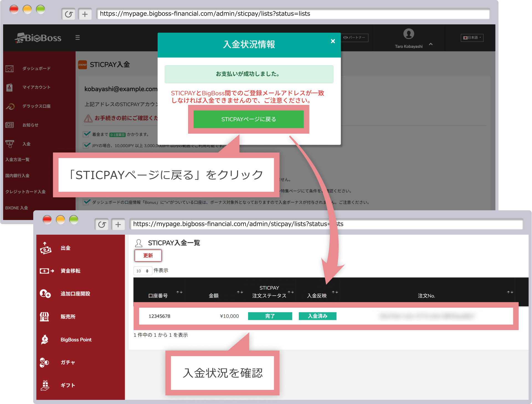Toggle the checkbox about 0-1 business day arrival
This screenshot has width=532, height=404.
coord(87,134)
